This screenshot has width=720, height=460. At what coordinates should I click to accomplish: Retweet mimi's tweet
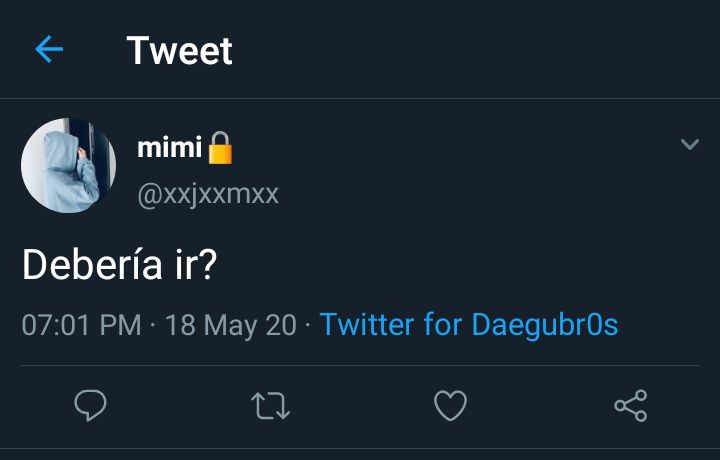(x=270, y=406)
